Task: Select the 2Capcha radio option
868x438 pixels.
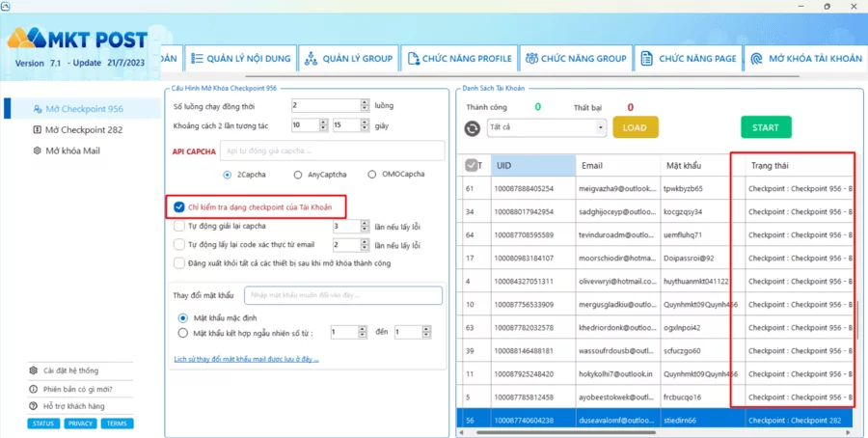Action: (x=227, y=175)
